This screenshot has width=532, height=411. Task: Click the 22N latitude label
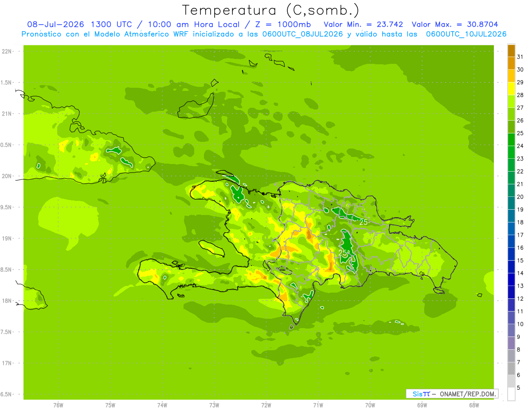click(7, 51)
